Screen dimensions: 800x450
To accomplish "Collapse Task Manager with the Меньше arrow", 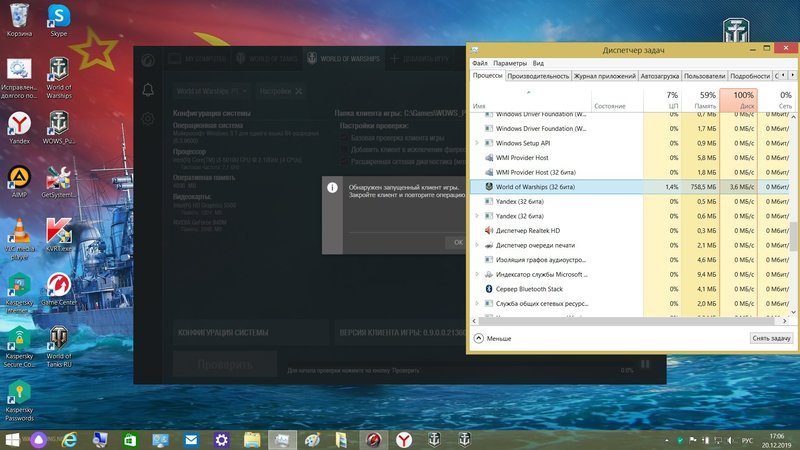I will point(479,338).
